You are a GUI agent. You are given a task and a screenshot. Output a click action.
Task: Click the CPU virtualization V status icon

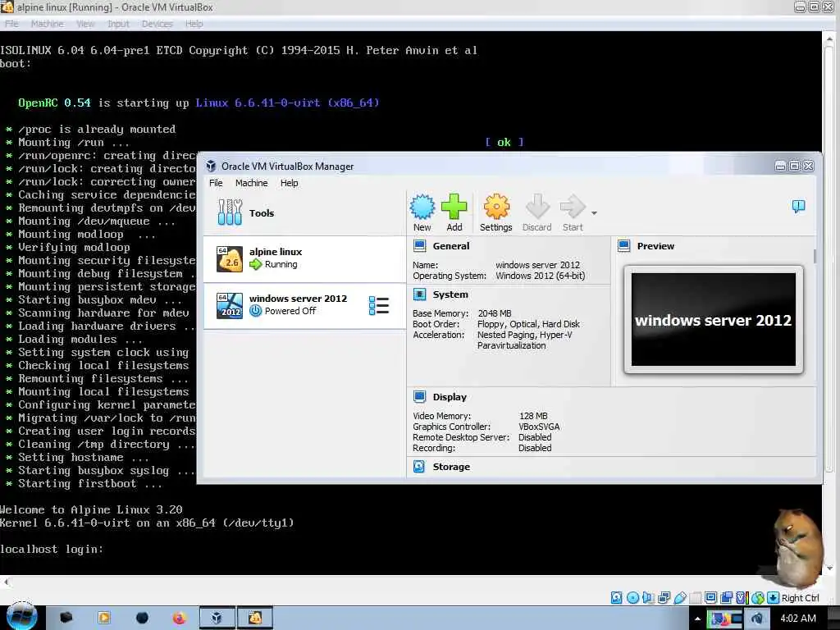[x=742, y=598]
